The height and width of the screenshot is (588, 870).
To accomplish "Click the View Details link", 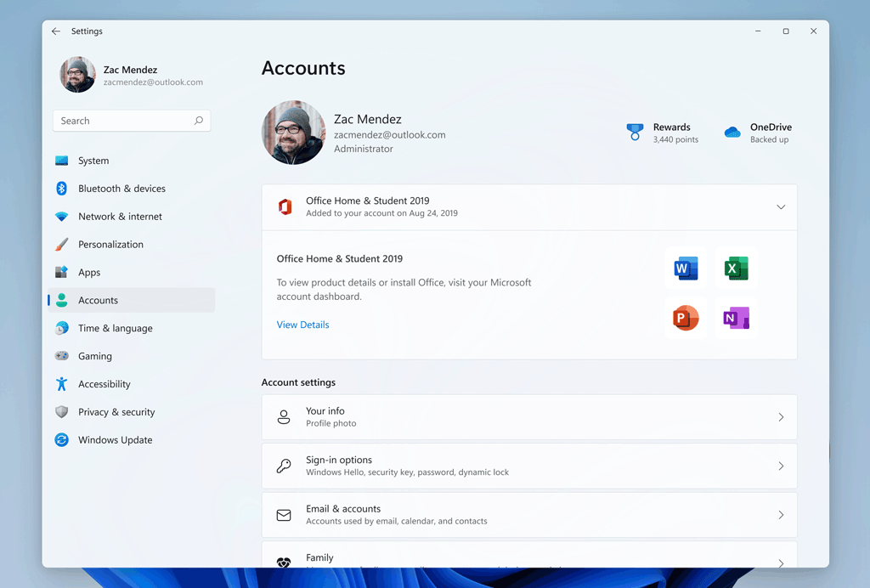I will tap(302, 324).
